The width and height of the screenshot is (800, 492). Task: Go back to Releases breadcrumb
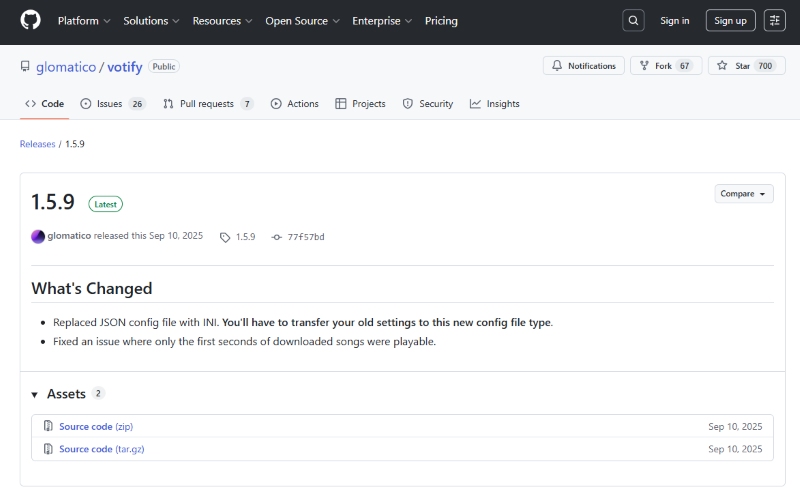(x=37, y=144)
